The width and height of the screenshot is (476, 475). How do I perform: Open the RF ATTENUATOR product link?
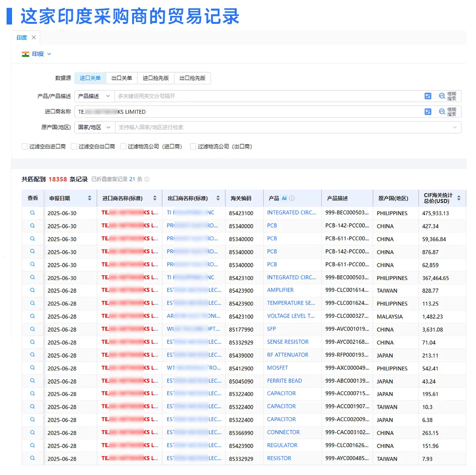click(287, 355)
